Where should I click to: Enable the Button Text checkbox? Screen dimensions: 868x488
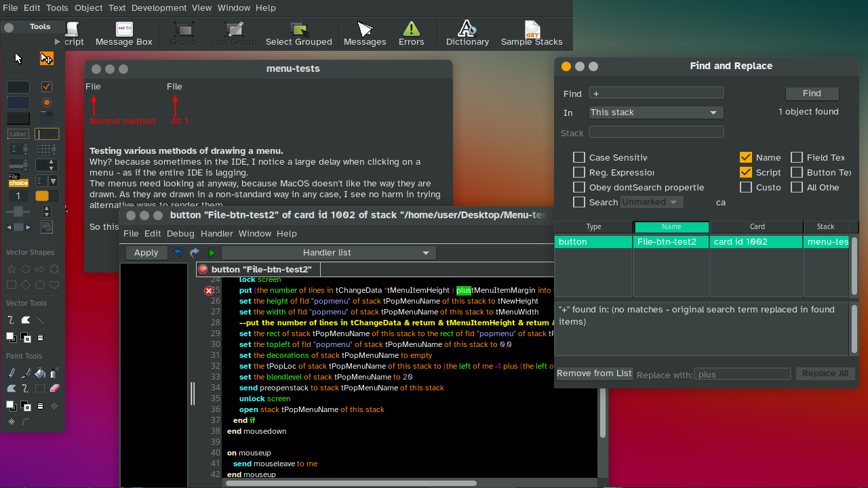(797, 172)
